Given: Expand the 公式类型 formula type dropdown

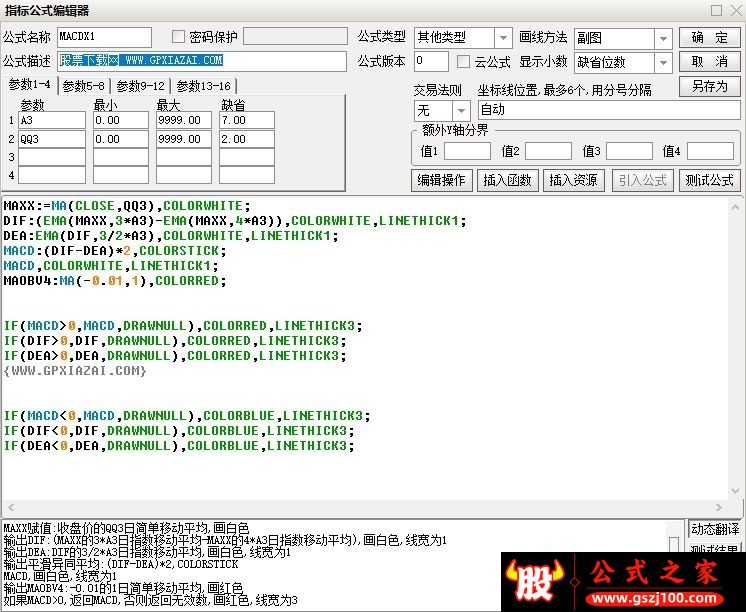Looking at the screenshot, I should (x=502, y=38).
